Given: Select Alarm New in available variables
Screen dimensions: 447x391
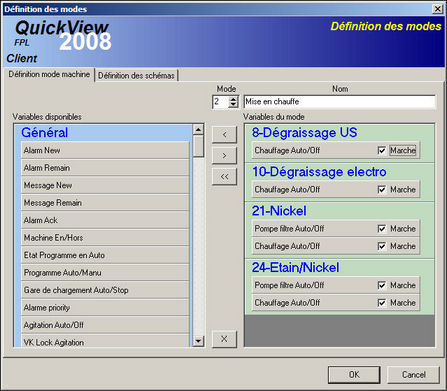Looking at the screenshot, I should point(105,150).
